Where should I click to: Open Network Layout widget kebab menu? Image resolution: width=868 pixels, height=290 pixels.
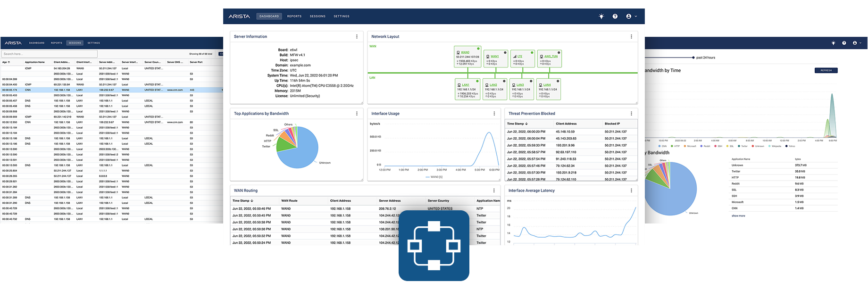(x=631, y=36)
